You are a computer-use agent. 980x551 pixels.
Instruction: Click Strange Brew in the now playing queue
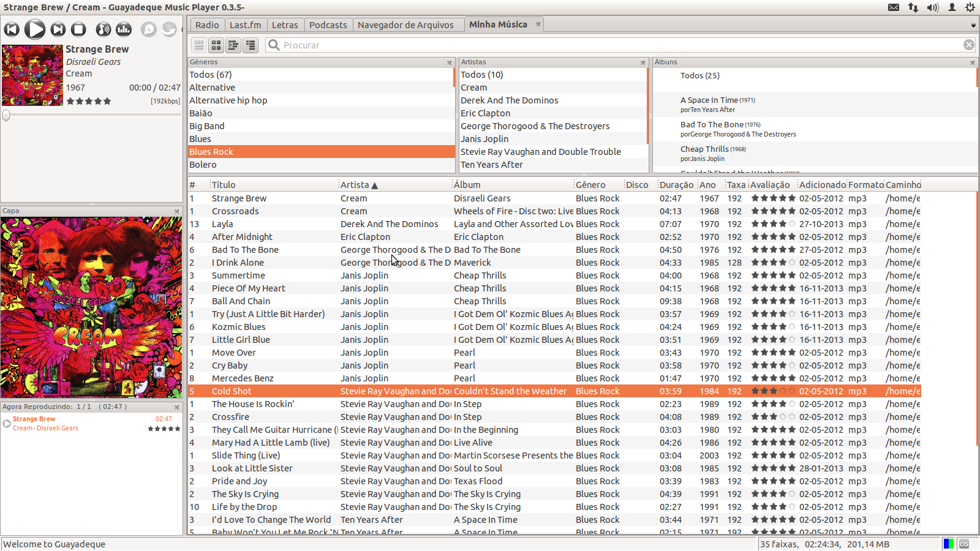(x=91, y=424)
